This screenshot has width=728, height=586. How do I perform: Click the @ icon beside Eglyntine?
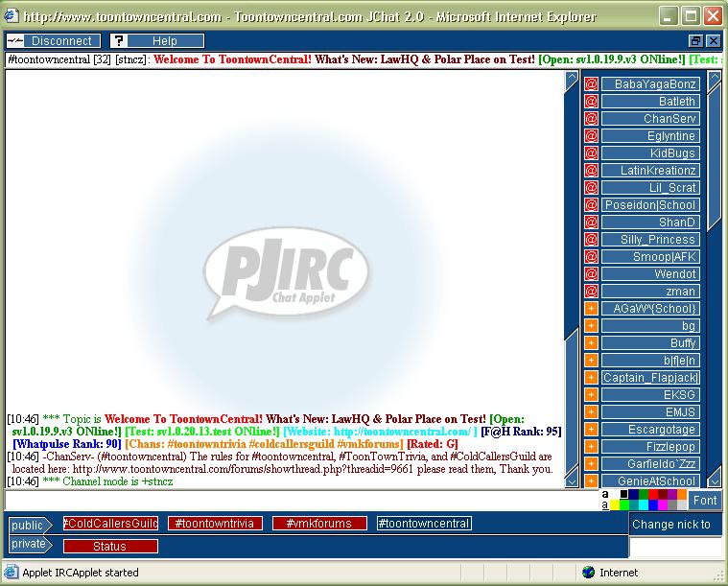[591, 135]
